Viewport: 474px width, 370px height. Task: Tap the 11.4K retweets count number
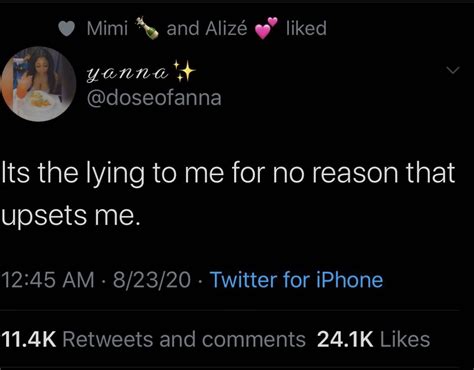pyautogui.click(x=29, y=340)
